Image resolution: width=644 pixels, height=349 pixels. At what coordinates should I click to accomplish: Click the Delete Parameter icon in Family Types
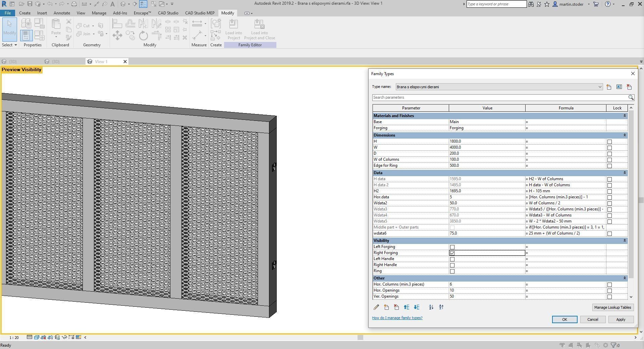click(x=396, y=307)
